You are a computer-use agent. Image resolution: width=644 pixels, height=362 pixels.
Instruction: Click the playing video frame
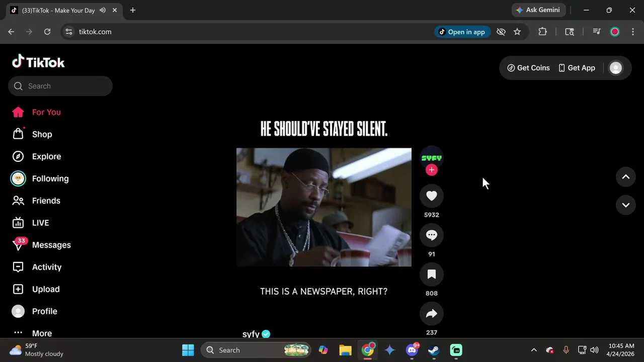point(324,207)
